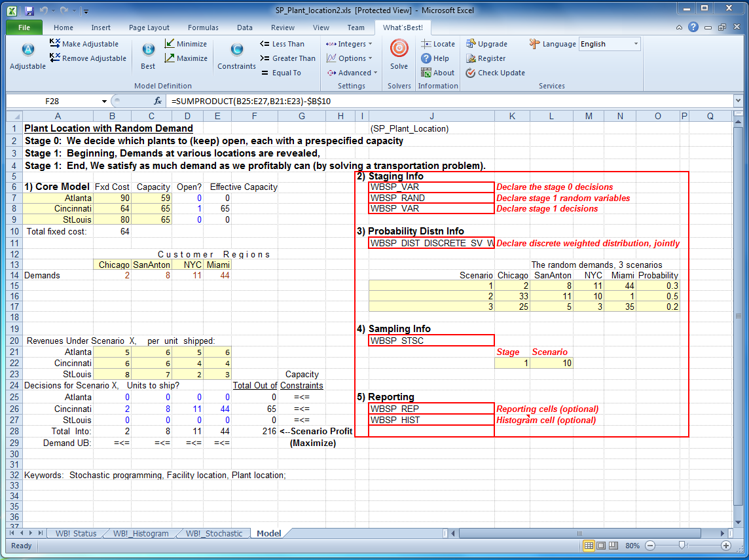The image size is (749, 560).
Task: Switch to WB!_Histogram sheet tab
Action: pyautogui.click(x=140, y=534)
